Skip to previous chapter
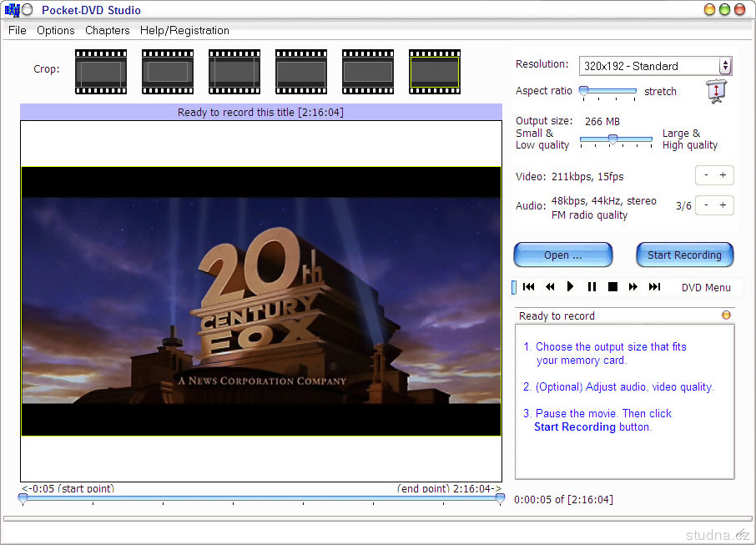This screenshot has height=545, width=756. point(529,287)
